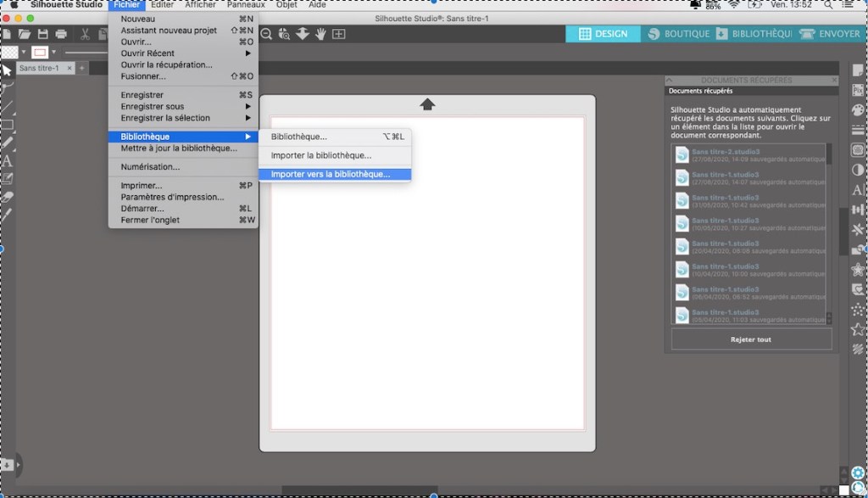Click the Print icon in toolbar
This screenshot has width=868, height=498.
tap(61, 34)
